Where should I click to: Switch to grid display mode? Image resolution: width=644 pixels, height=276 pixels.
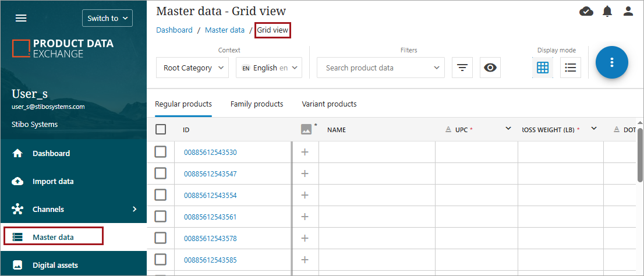[x=543, y=68]
